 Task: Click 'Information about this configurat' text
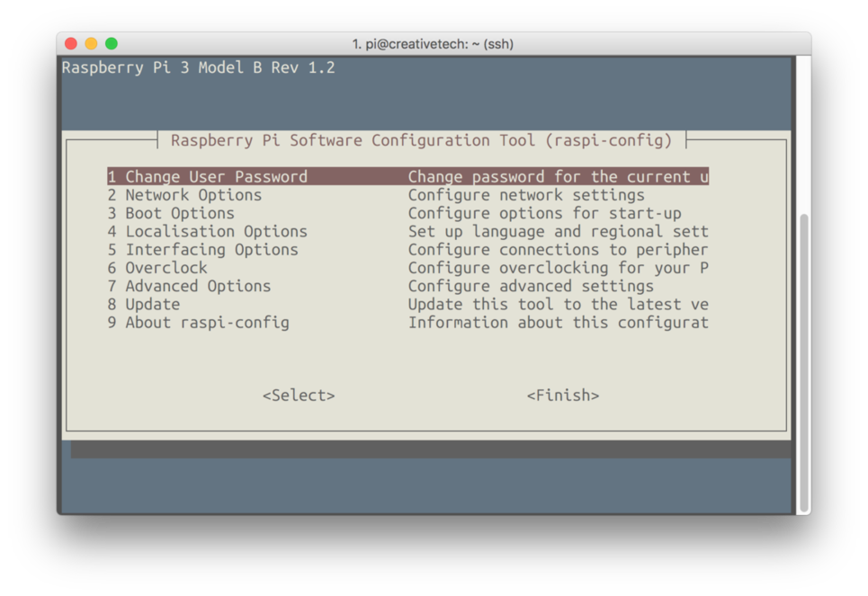pos(558,323)
